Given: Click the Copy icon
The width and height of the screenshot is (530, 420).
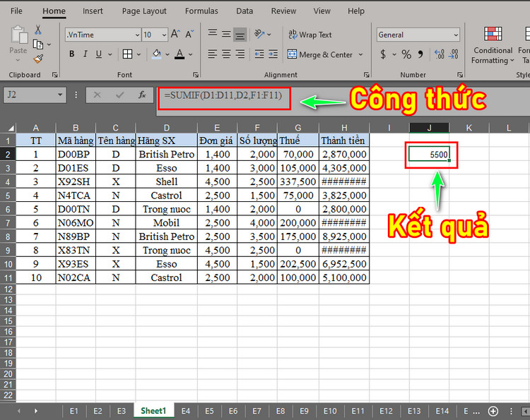Looking at the screenshot, I should [38, 44].
